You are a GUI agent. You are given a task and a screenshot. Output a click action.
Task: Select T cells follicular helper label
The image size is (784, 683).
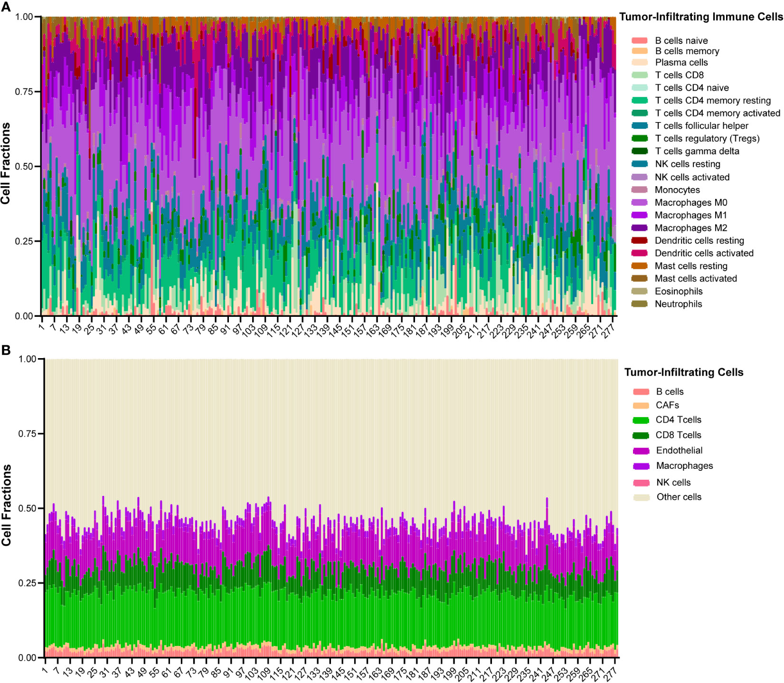click(x=702, y=125)
